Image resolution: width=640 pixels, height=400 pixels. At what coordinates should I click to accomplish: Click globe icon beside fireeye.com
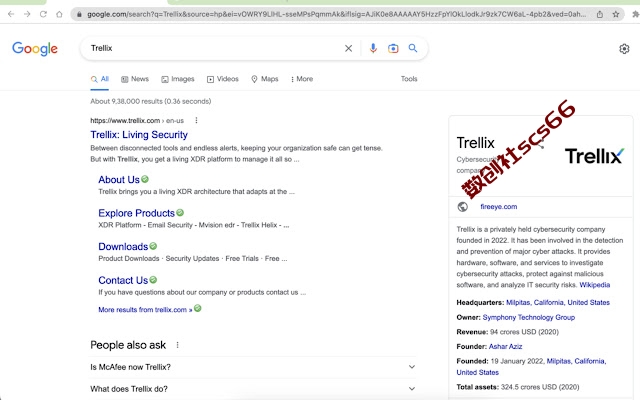pos(462,207)
